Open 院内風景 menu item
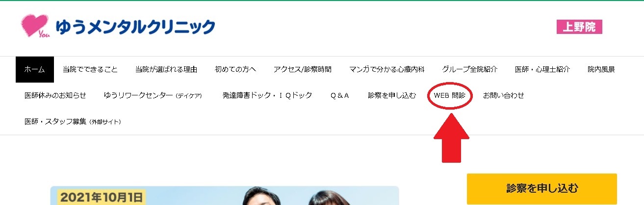The height and width of the screenshot is (205, 644). (x=601, y=69)
